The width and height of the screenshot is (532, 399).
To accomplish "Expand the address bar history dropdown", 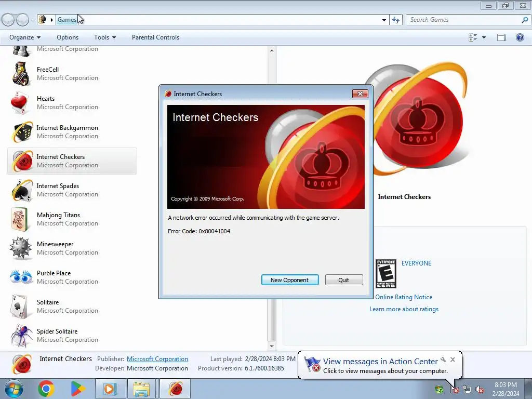I will (x=384, y=20).
